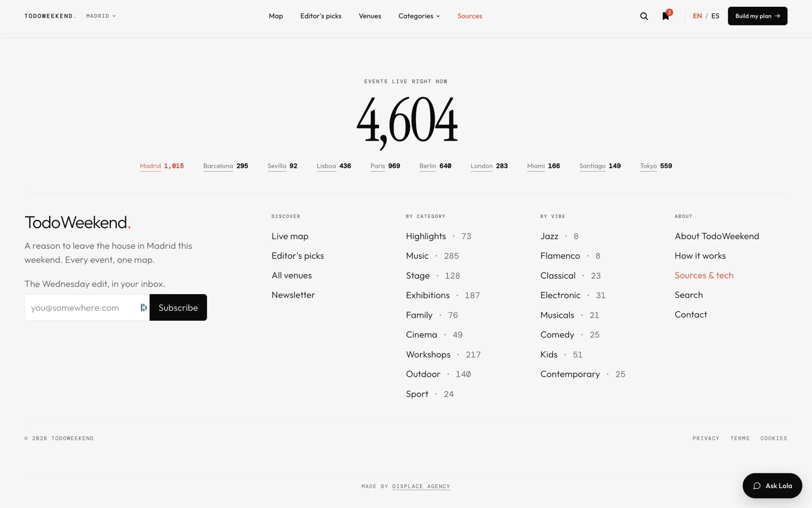Viewport: 812px width, 508px height.
Task: Go to Map in the top navigation
Action: [x=276, y=16]
